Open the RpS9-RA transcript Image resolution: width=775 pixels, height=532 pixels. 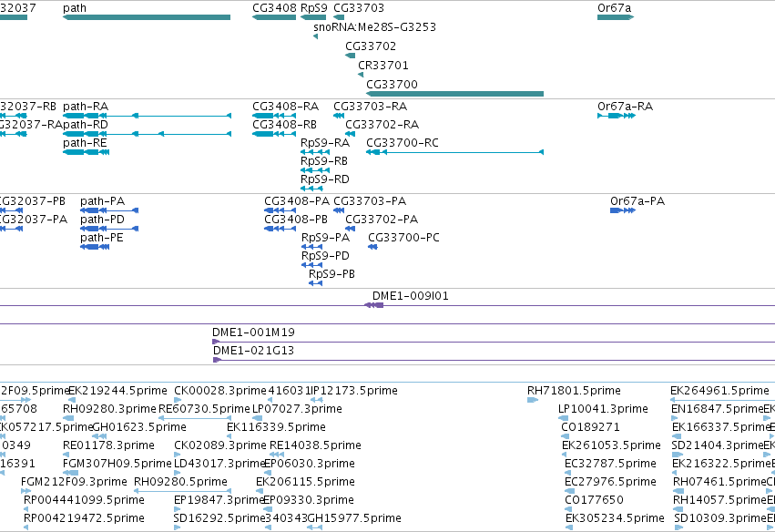(315, 152)
